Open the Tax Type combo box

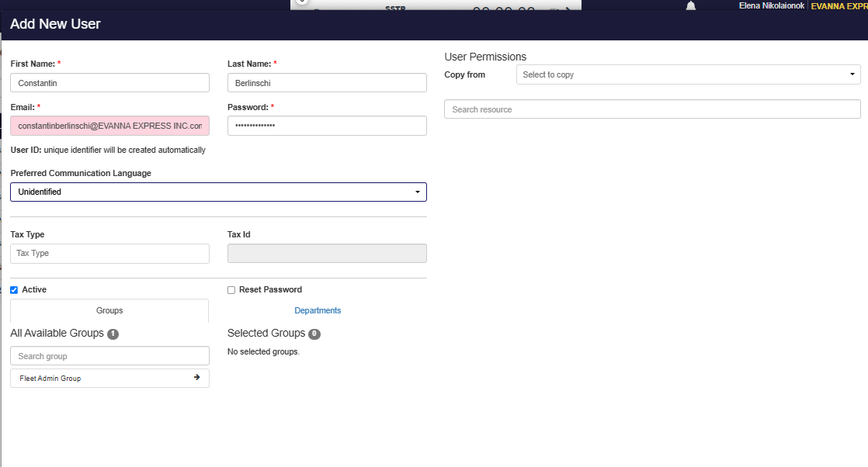pyautogui.click(x=109, y=254)
